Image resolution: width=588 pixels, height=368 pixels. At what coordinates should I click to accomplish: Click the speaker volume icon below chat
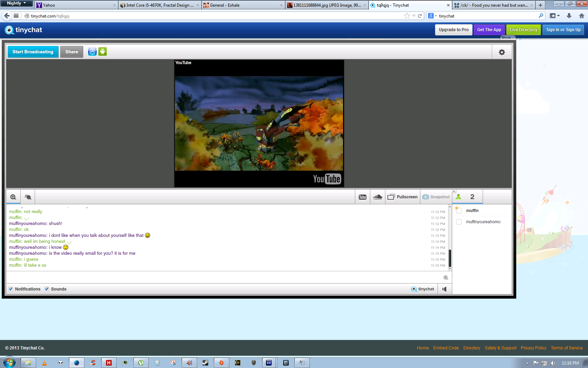click(444, 289)
